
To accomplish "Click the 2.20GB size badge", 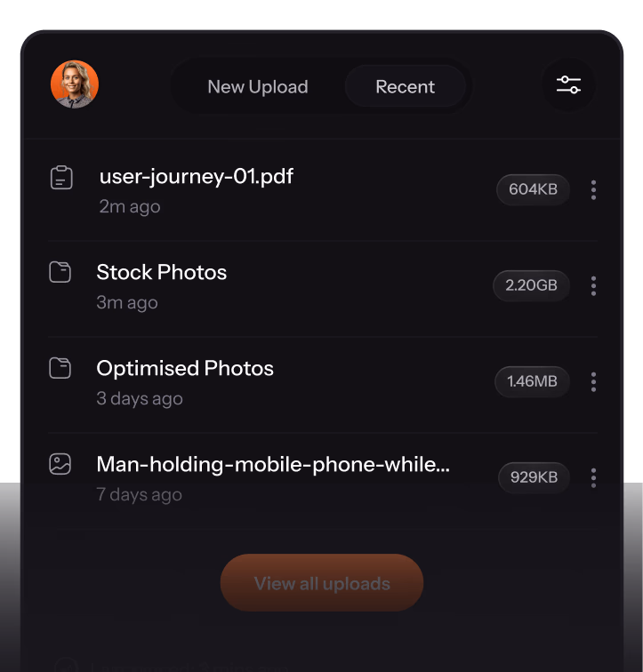I will pos(531,285).
